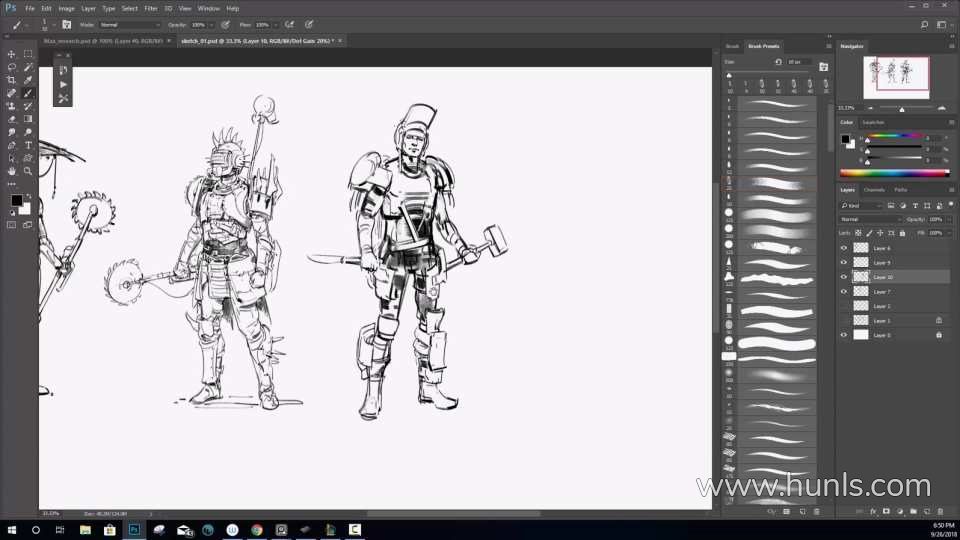Switch to the Channels tab
960x540 pixels.
pos(874,189)
